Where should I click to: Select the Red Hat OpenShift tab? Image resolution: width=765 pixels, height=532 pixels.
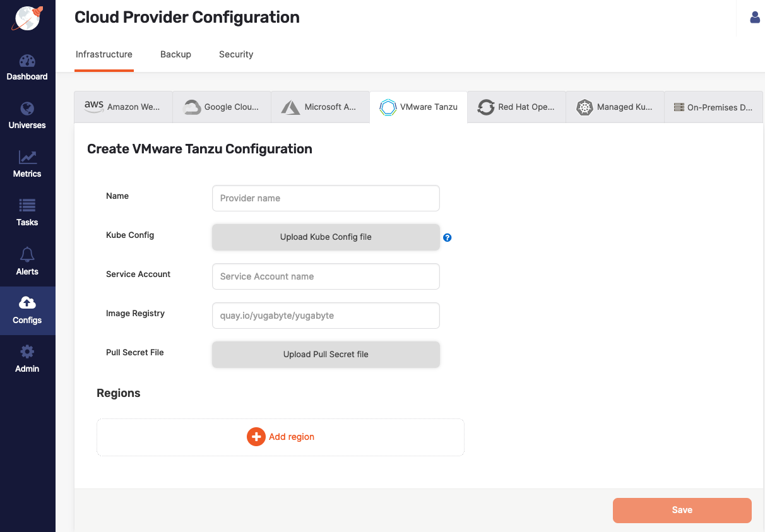pos(516,107)
